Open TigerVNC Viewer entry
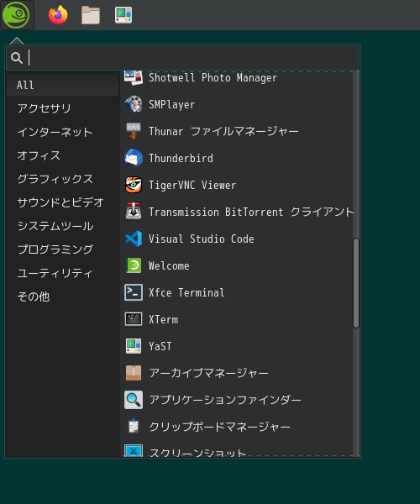The width and height of the screenshot is (420, 504). [x=237, y=185]
